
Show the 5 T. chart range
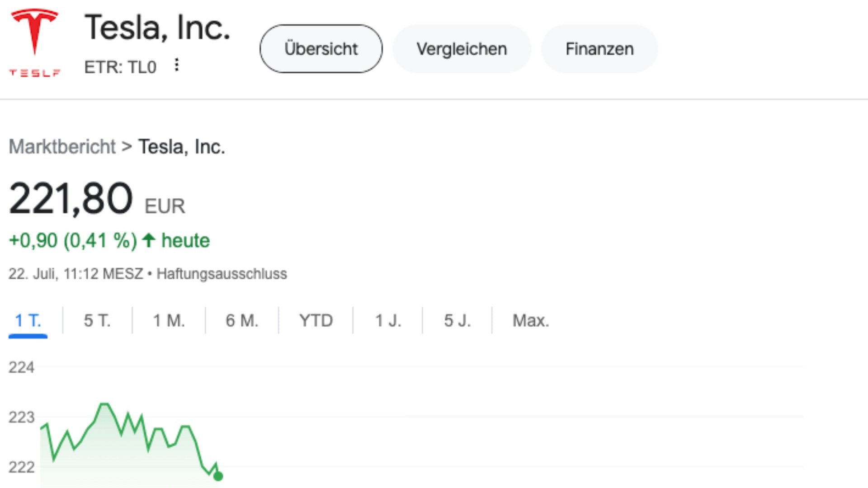(97, 321)
